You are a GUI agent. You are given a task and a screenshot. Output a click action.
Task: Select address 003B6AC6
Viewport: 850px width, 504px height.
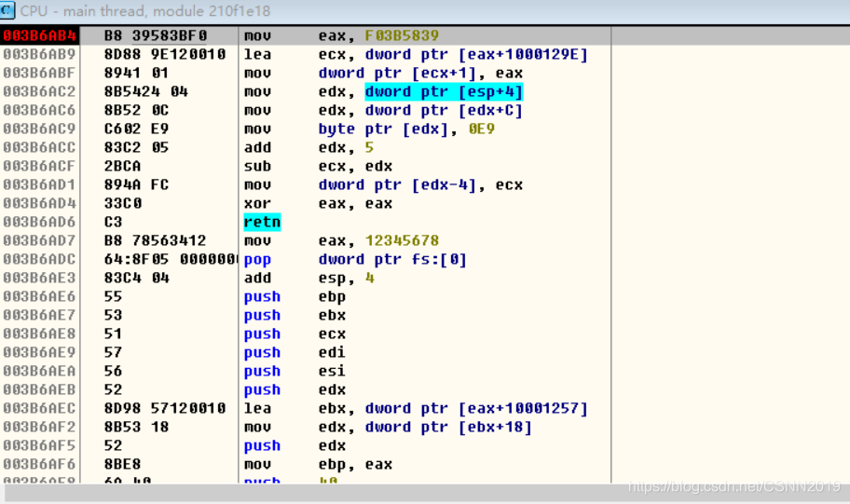click(x=39, y=110)
